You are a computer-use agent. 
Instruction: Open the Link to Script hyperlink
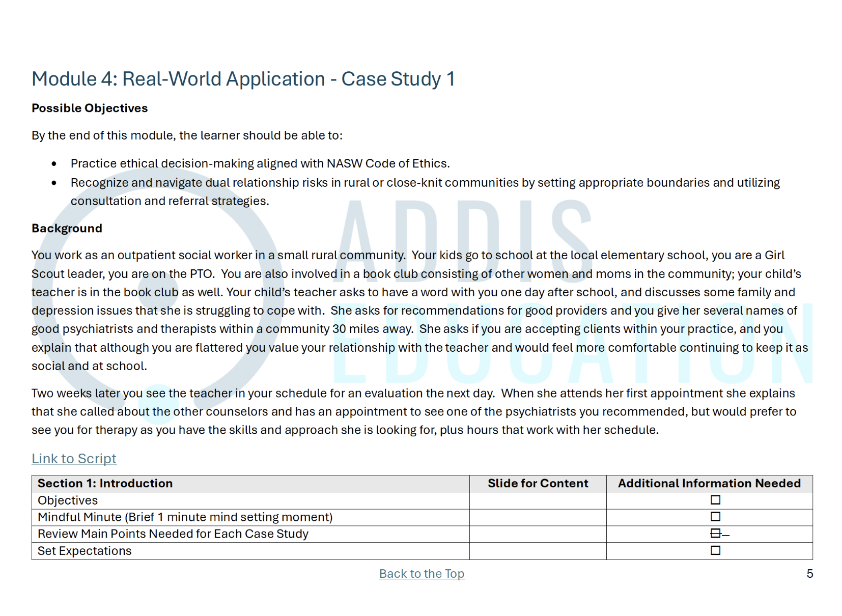pos(74,458)
